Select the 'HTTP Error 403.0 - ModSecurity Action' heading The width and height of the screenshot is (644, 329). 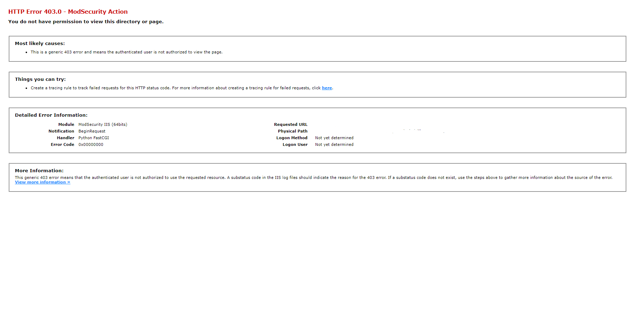pyautogui.click(x=68, y=12)
